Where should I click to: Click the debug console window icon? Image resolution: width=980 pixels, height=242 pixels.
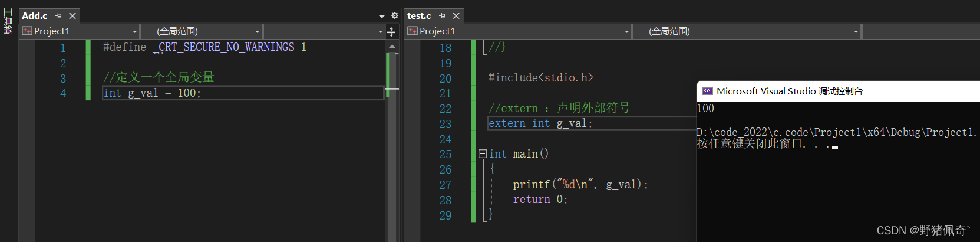707,91
